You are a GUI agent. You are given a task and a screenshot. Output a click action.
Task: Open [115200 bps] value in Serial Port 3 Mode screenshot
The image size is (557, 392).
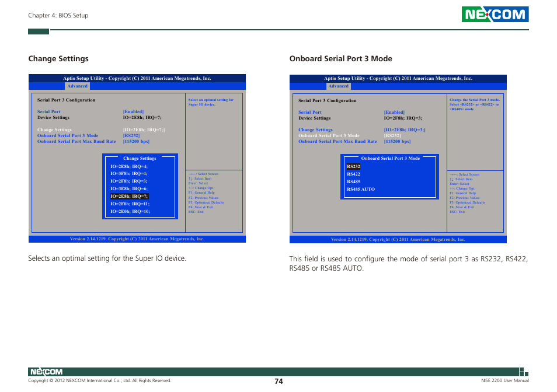[x=397, y=141]
